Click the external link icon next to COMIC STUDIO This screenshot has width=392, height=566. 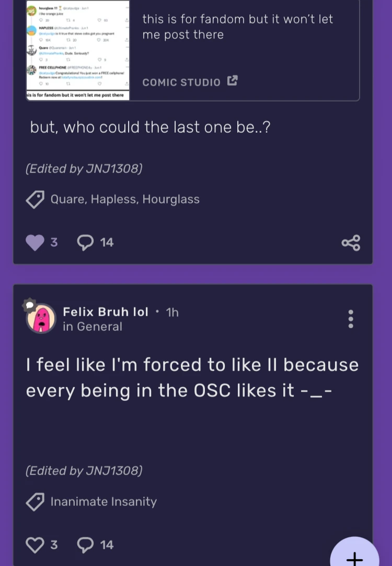click(232, 81)
